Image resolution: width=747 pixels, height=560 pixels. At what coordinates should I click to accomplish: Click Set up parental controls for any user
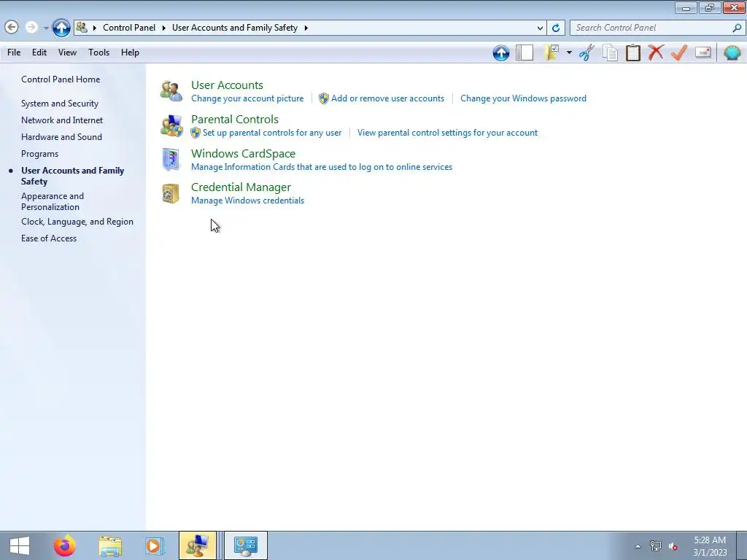click(272, 133)
